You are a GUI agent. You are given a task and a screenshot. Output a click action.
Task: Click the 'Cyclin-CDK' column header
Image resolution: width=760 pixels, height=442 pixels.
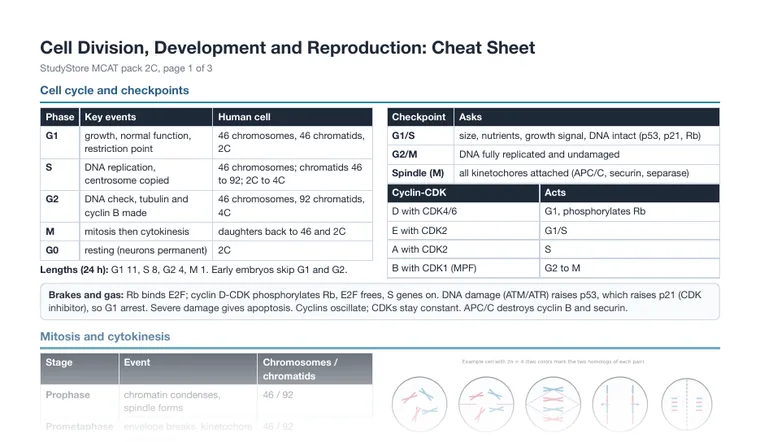(463, 193)
